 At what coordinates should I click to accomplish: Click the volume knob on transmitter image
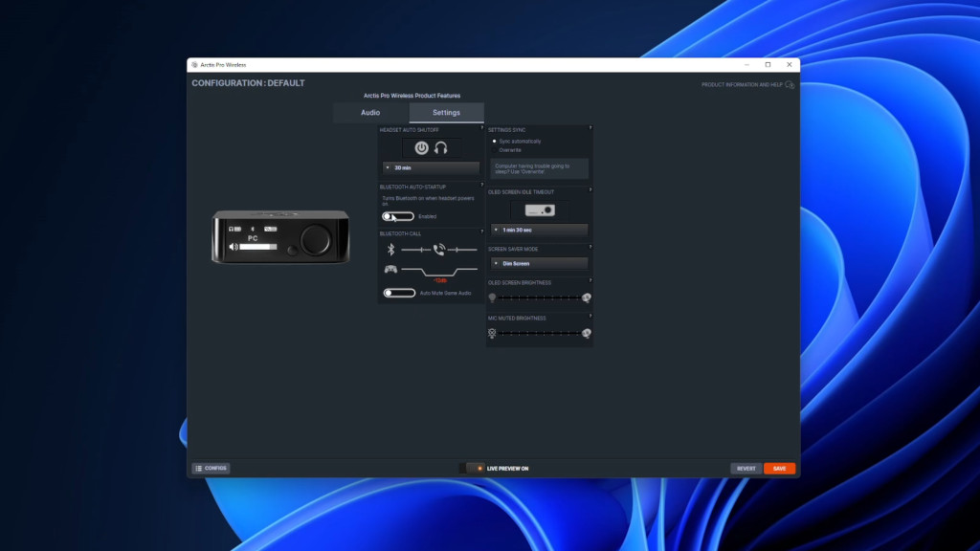click(x=316, y=240)
